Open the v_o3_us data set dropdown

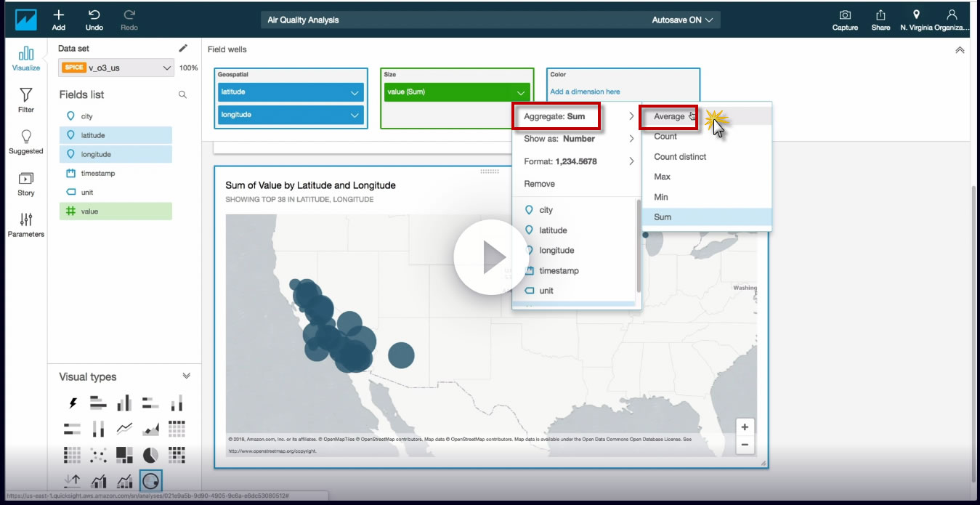[116, 68]
